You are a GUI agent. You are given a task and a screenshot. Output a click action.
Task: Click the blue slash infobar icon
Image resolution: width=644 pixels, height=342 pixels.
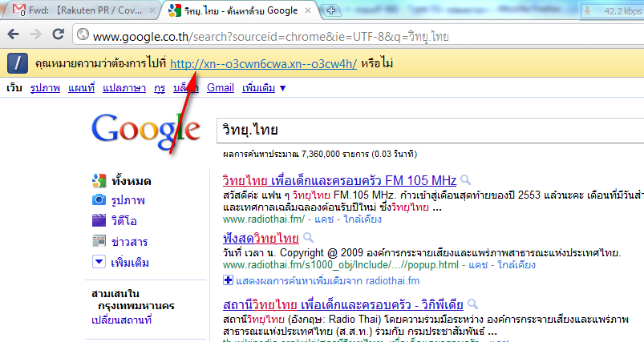[x=18, y=63]
